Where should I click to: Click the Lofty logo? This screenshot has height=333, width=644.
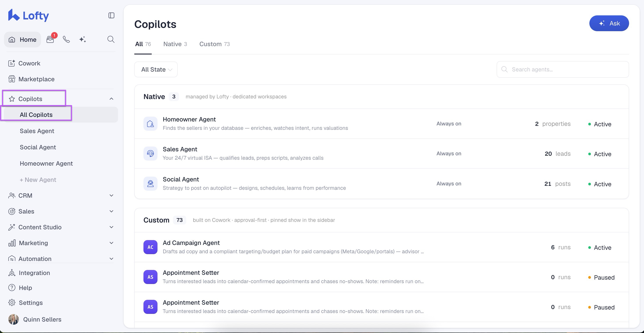pos(28,16)
